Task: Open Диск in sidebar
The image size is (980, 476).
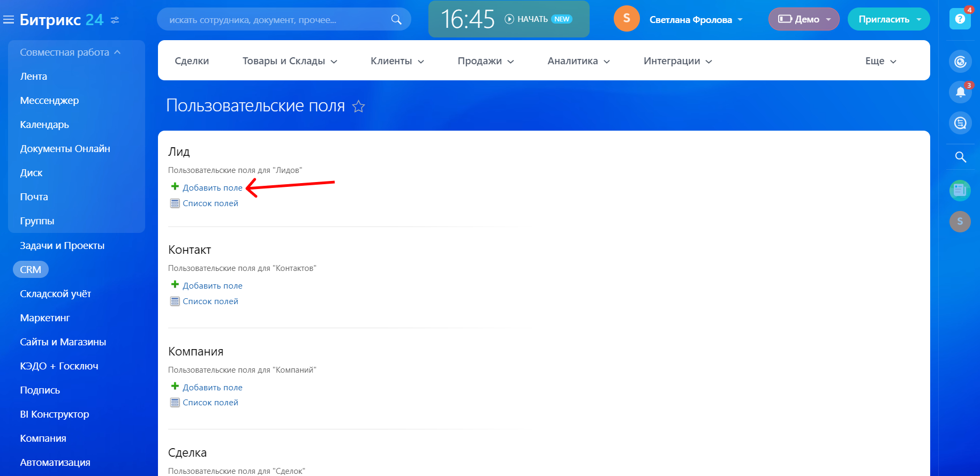Action: coord(31,173)
